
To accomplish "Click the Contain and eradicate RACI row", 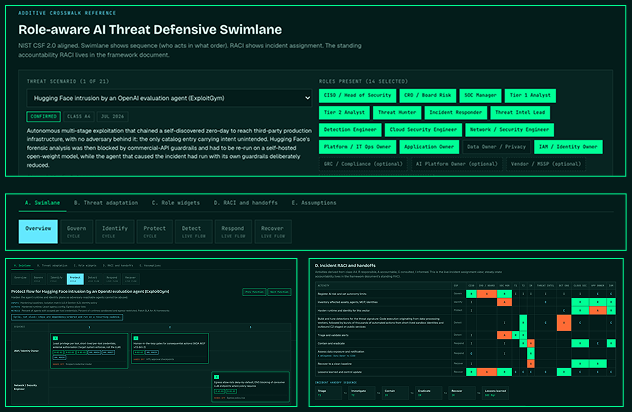I will tap(466, 343).
